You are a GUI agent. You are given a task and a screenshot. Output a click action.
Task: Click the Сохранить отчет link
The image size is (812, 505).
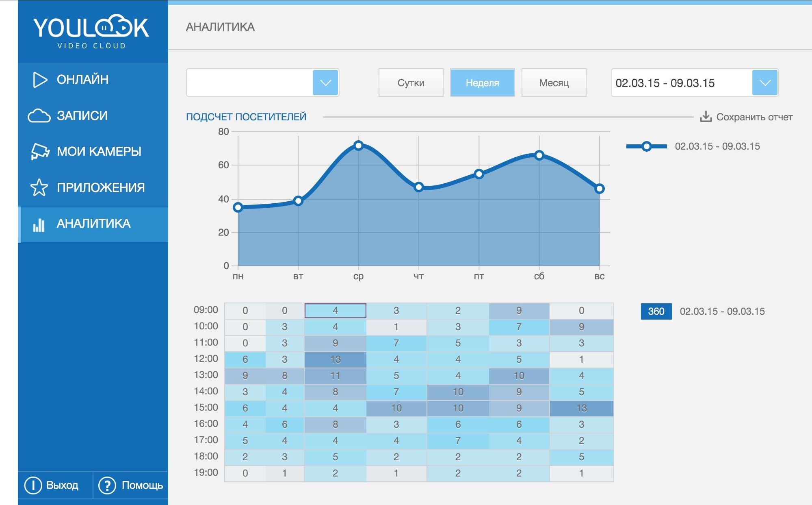754,117
